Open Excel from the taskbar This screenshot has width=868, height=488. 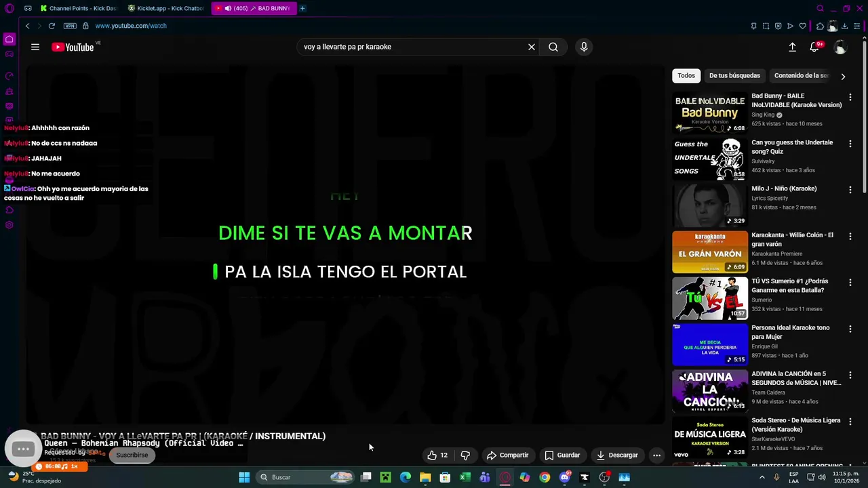click(465, 477)
